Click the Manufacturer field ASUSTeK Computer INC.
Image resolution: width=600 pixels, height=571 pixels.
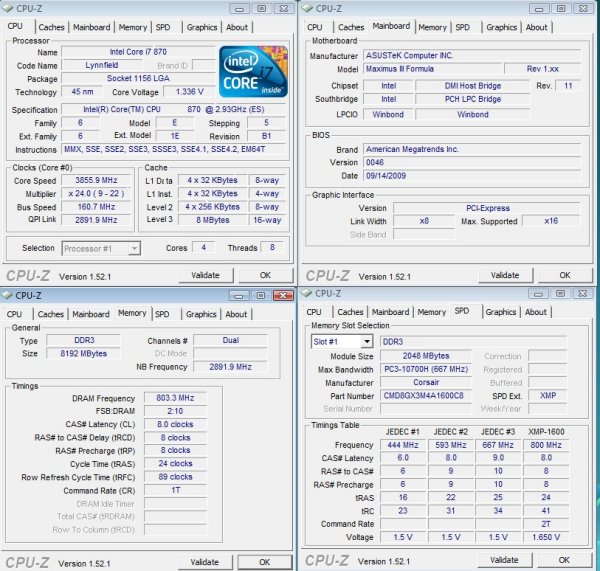click(472, 55)
